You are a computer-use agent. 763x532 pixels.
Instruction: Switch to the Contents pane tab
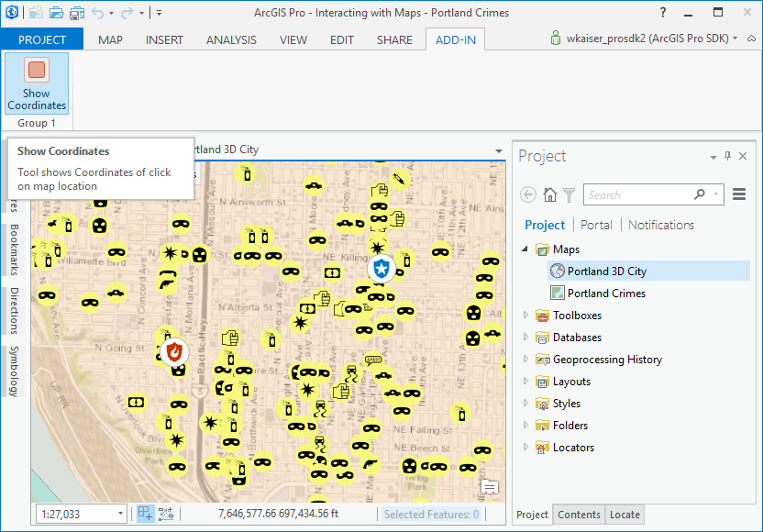579,515
